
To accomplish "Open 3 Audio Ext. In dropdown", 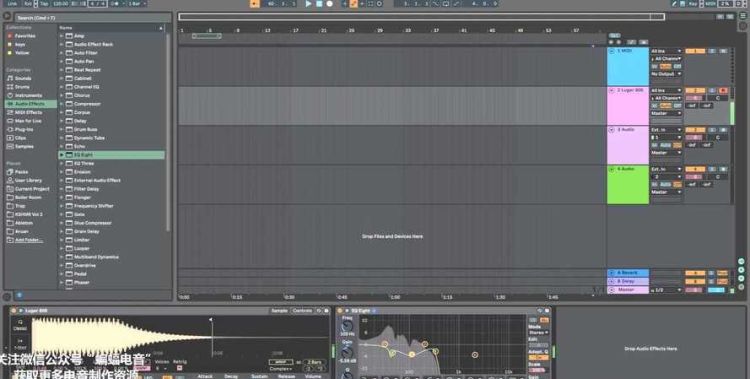I will click(666, 130).
